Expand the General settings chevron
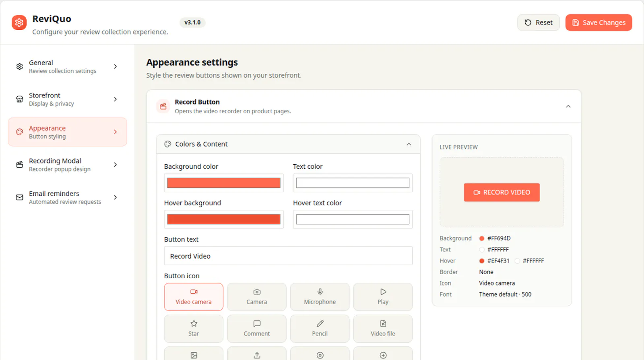The image size is (644, 360). coord(116,66)
